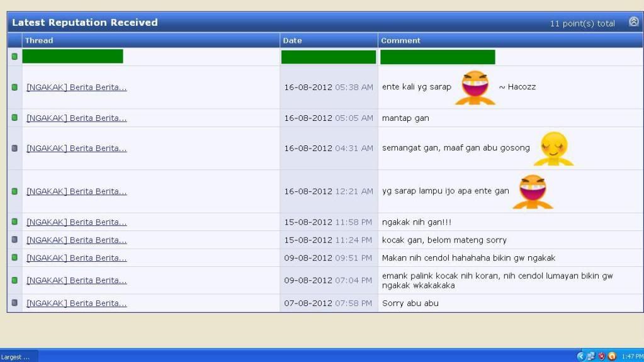The image size is (644, 362).
Task: Open thread link dated 16-08-2012 05:05 AM
Action: pyautogui.click(x=76, y=118)
